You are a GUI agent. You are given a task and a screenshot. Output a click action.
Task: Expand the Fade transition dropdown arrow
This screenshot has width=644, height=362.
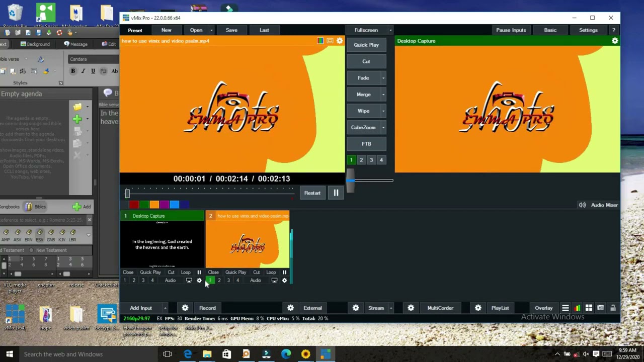pyautogui.click(x=383, y=78)
